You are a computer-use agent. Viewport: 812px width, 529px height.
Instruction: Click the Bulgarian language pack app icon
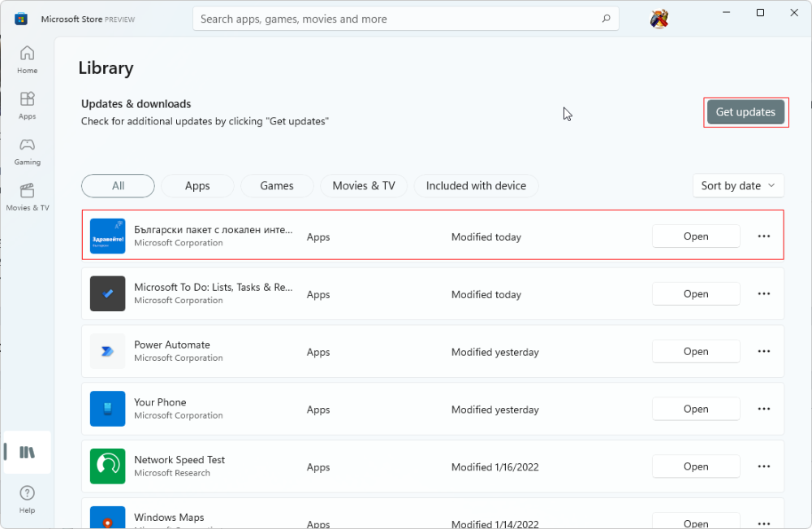point(108,236)
